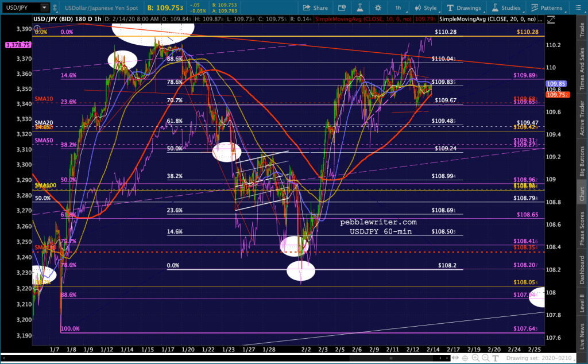Click the 100.0% magenta Fibonacci label
Viewport: 588px width, 364px height.
click(x=70, y=329)
